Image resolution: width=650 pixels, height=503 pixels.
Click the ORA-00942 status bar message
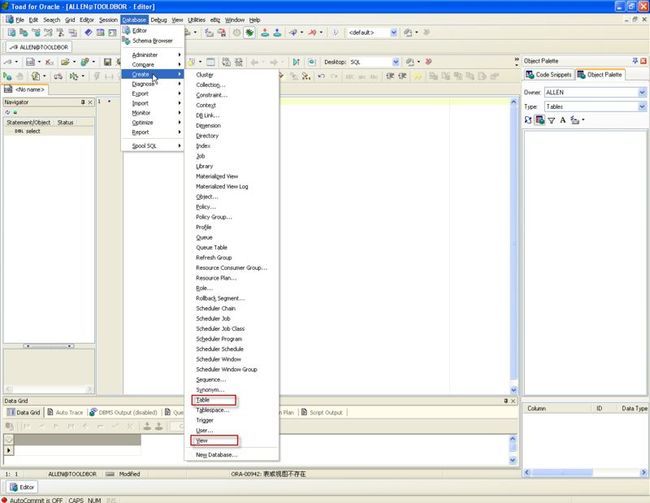coord(268,474)
